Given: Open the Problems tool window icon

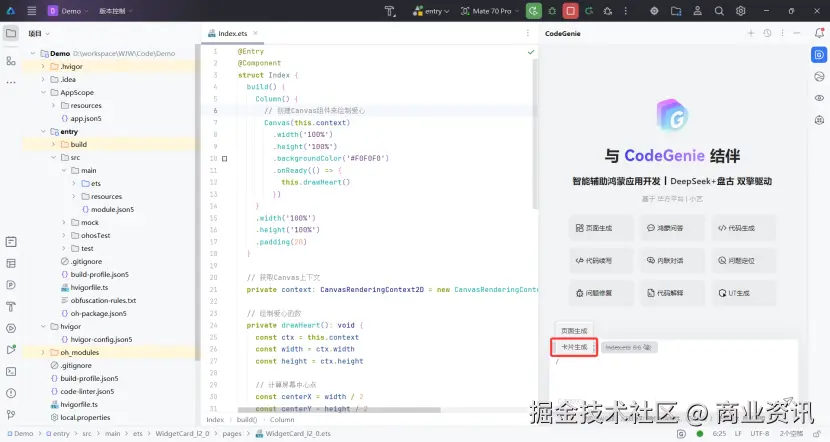Looking at the screenshot, I should coord(11,393).
